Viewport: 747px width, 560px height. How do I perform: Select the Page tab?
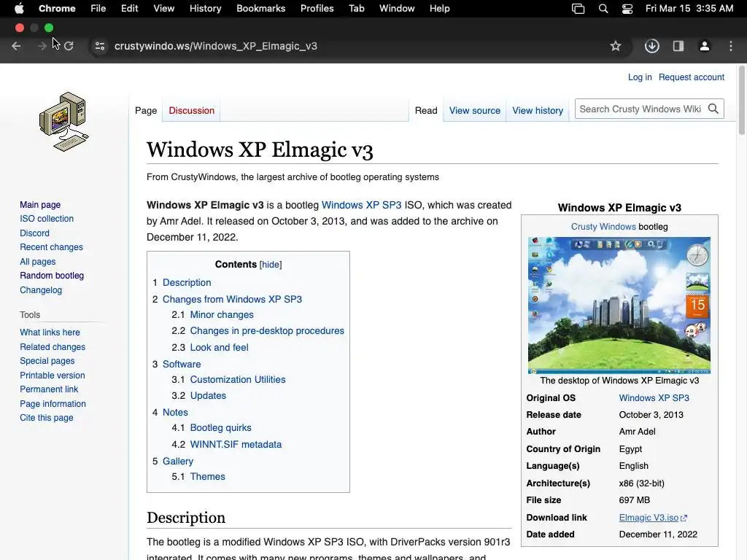[146, 111]
